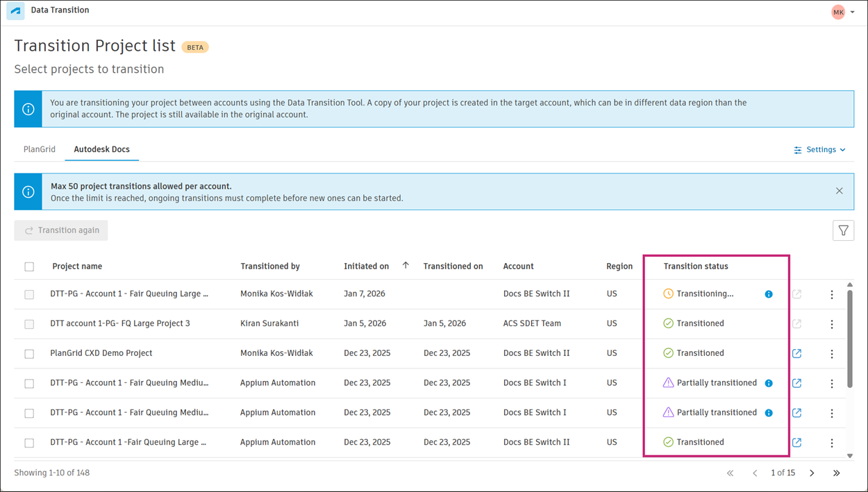The height and width of the screenshot is (492, 868).
Task: Check the DTT account 1-PG- FQ Large Project 3 row
Action: point(29,324)
